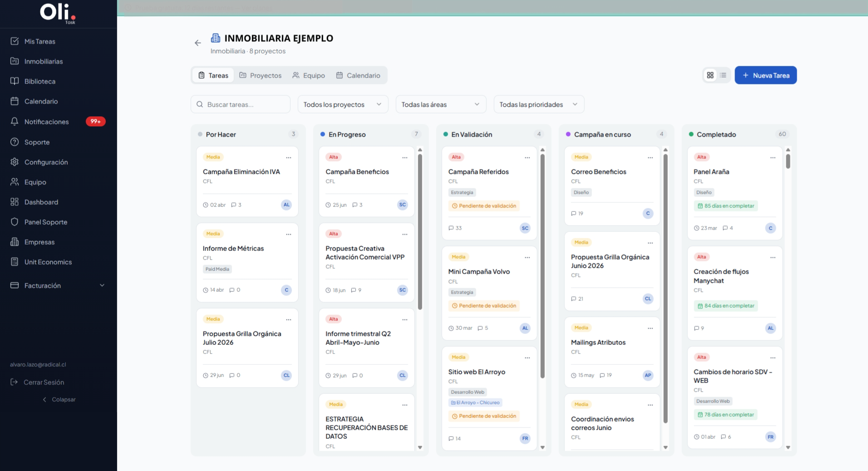Click El Arroyo - Chicureo project tag
The height and width of the screenshot is (471, 868).
[x=475, y=402]
